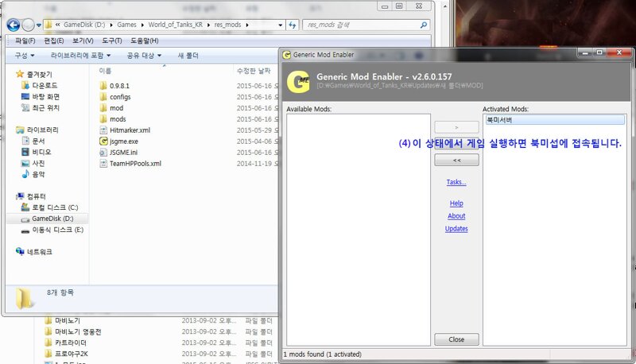Viewport: 636px width, 364px height.
Task: Click the disabled > enable mod button
Action: [456, 127]
